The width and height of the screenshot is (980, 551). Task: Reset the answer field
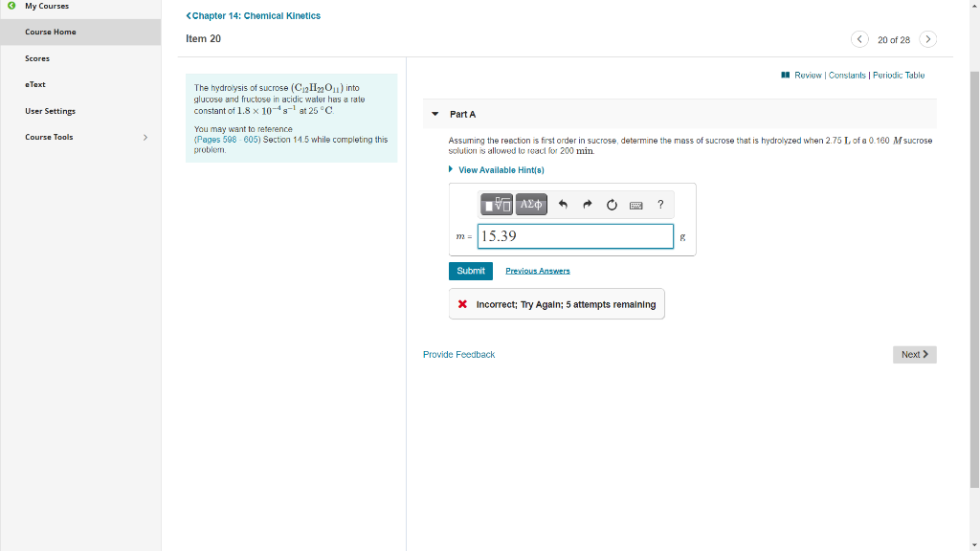pos(612,204)
